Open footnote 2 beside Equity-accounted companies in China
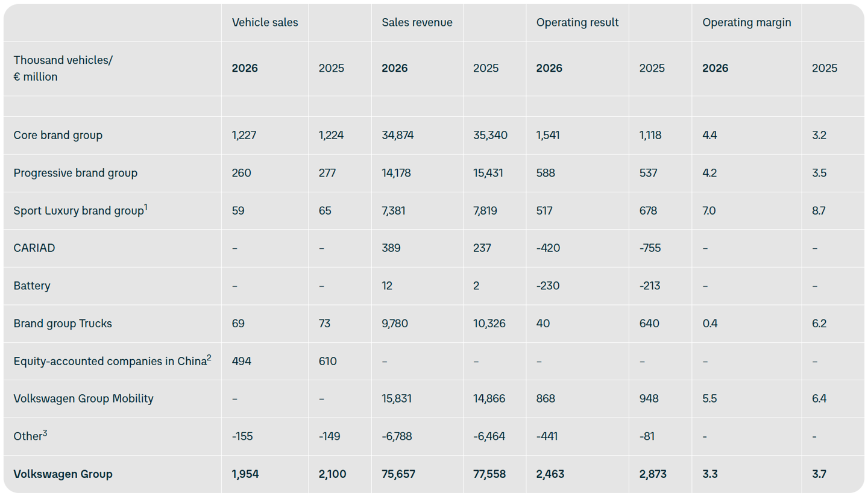Screen dimensions: 868x496 coord(209,357)
